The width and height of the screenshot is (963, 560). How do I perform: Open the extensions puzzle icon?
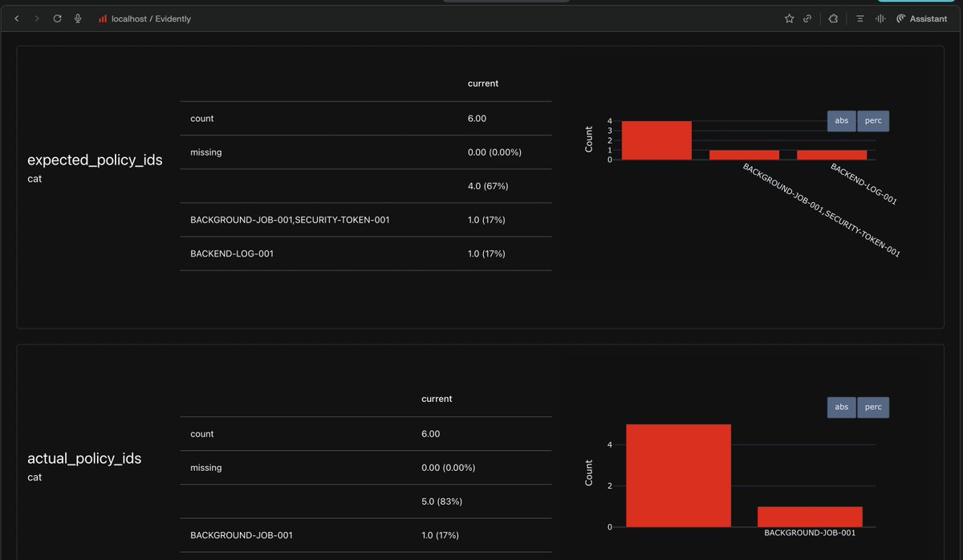834,18
